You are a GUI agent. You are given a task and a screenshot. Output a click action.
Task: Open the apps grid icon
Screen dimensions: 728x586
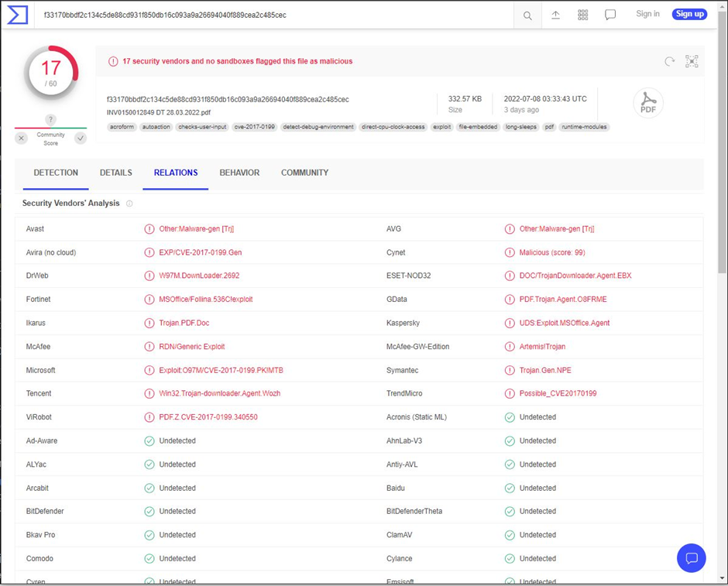pyautogui.click(x=582, y=15)
